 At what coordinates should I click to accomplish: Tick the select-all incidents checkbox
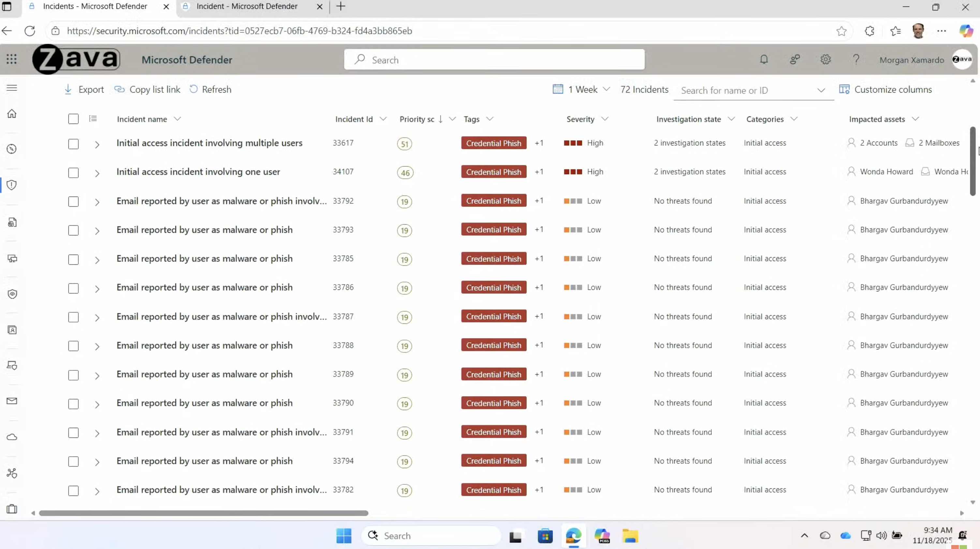click(x=73, y=119)
